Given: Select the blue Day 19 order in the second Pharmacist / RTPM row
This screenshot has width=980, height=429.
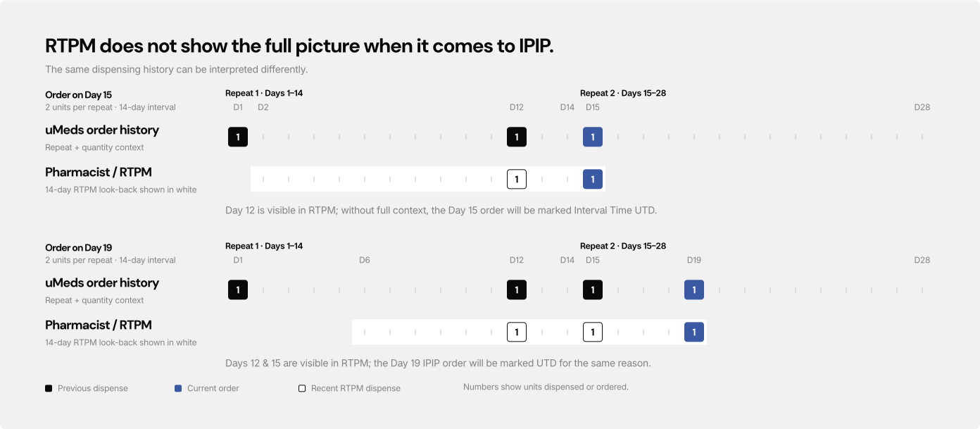Looking at the screenshot, I should (694, 332).
